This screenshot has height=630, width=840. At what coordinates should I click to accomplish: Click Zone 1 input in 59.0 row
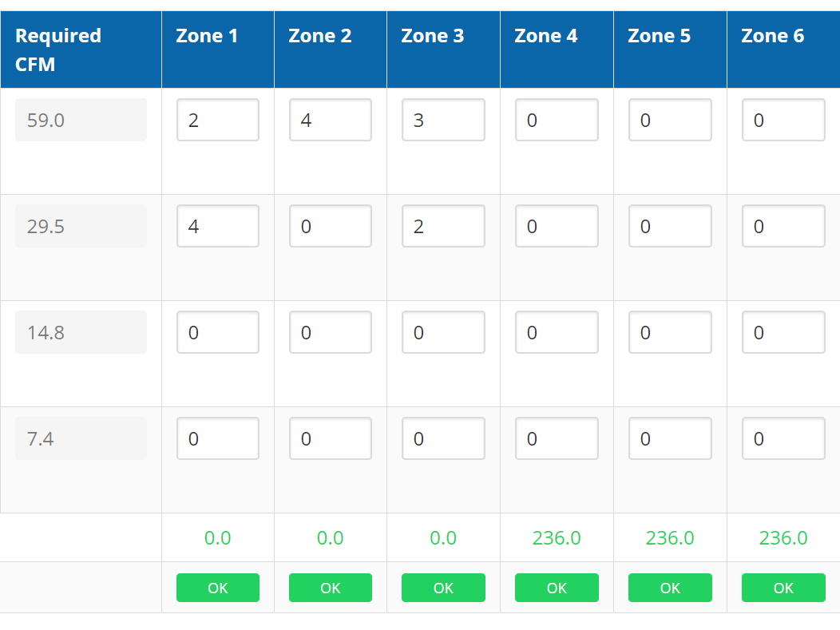coord(217,120)
